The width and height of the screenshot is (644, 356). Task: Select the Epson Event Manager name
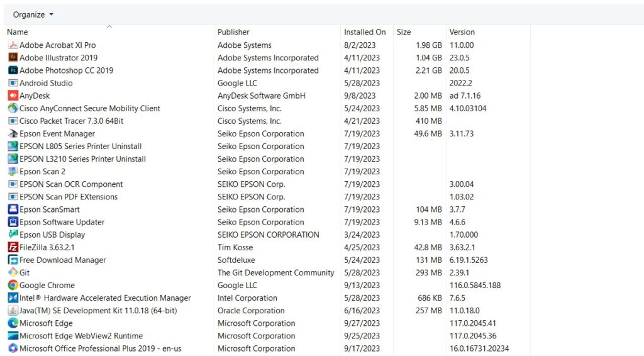(x=57, y=134)
